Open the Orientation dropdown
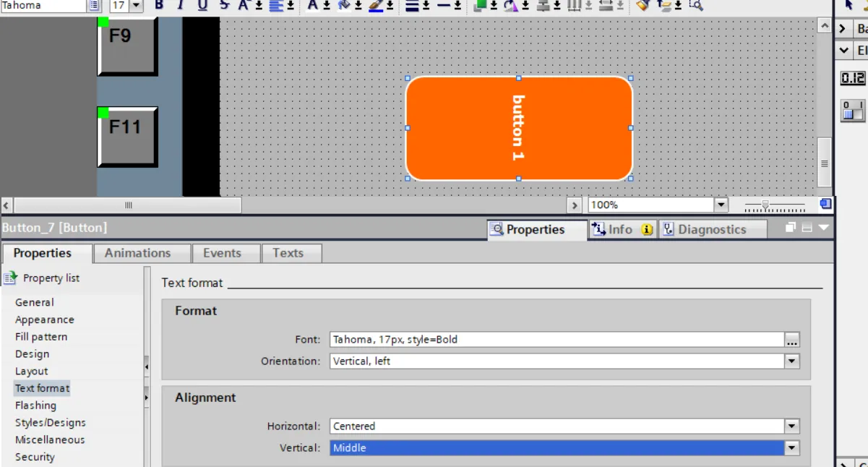The height and width of the screenshot is (467, 868). coord(793,361)
